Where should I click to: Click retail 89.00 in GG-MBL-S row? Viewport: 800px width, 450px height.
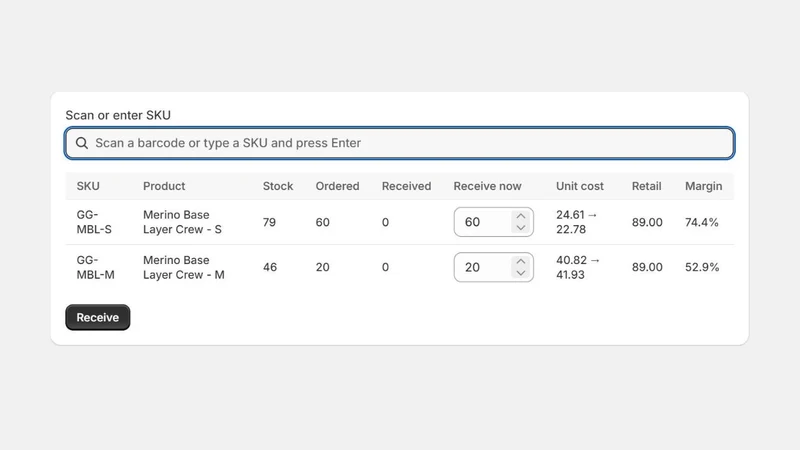647,222
